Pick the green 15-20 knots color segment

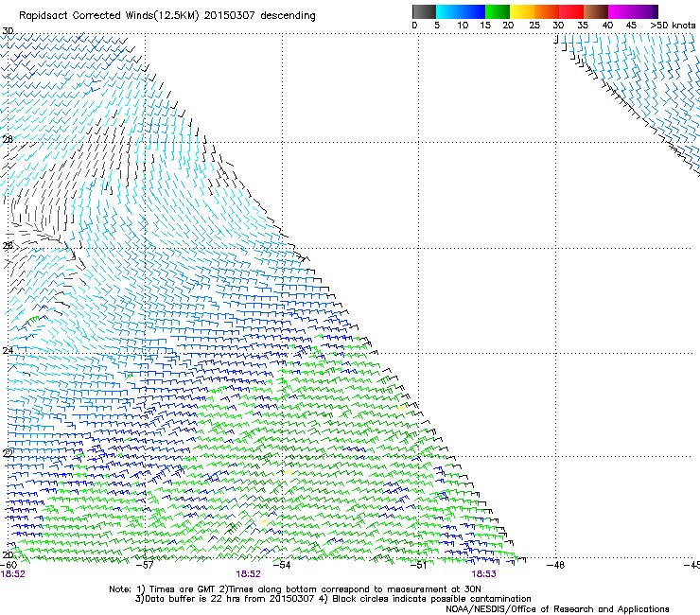coord(498,11)
